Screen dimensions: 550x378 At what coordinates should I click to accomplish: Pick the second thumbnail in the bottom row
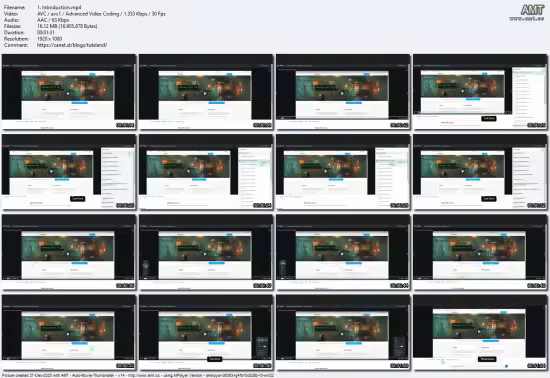(206, 333)
